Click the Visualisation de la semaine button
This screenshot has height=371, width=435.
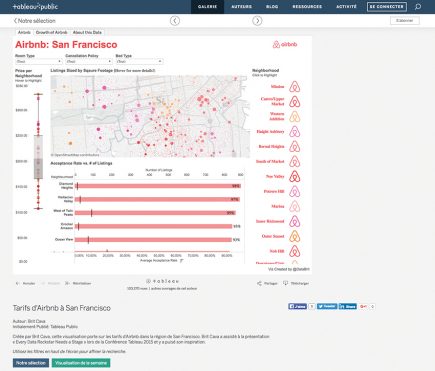tap(81, 363)
